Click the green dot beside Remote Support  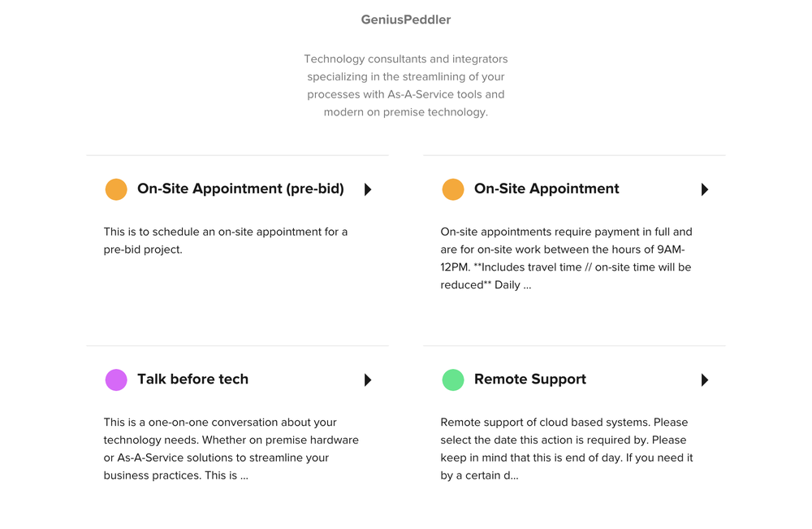point(453,379)
